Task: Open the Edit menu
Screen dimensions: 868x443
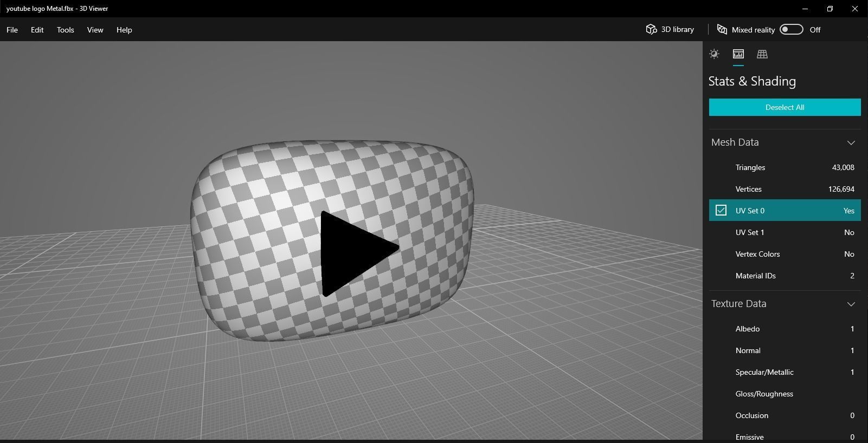Action: (37, 30)
